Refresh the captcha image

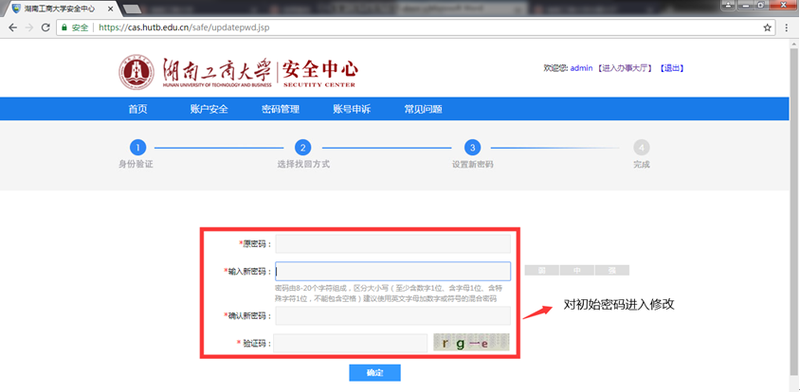click(x=471, y=342)
